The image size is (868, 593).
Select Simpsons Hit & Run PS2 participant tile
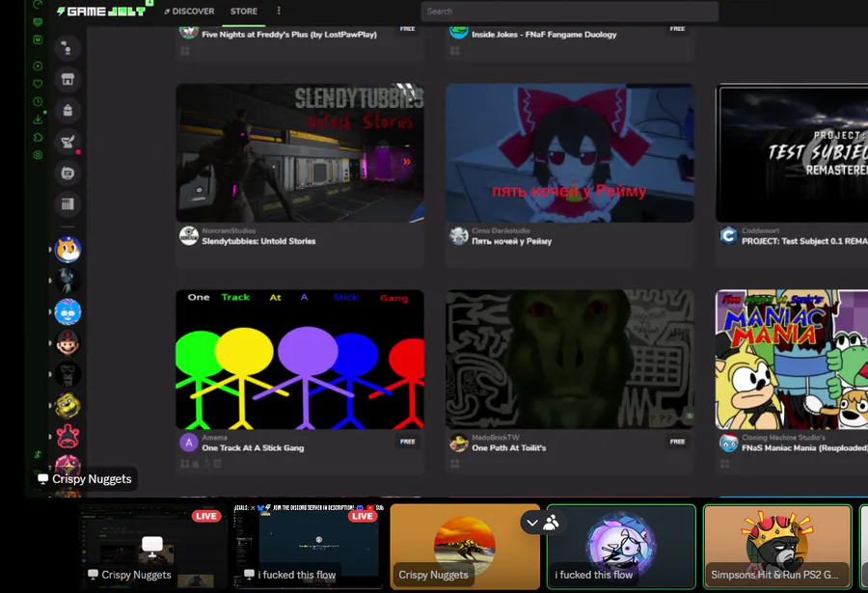[x=777, y=547]
